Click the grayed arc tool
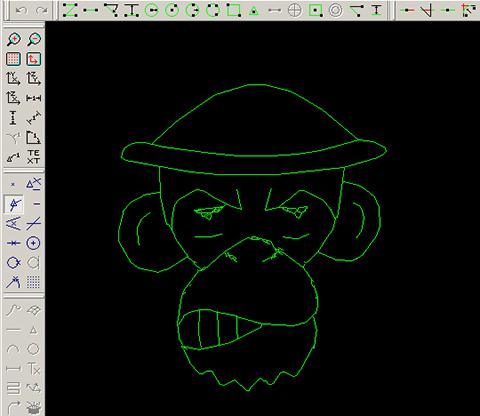 [x=13, y=349]
